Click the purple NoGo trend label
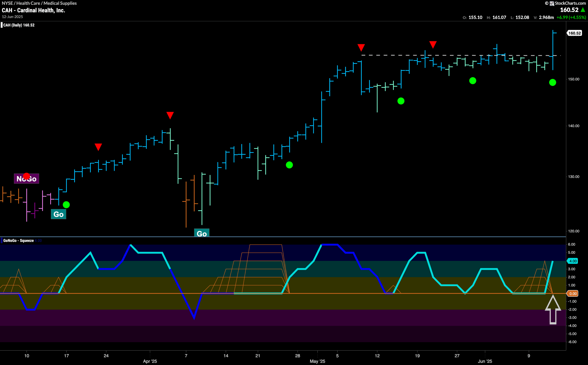Viewport: 588px width, 365px height. pos(27,179)
